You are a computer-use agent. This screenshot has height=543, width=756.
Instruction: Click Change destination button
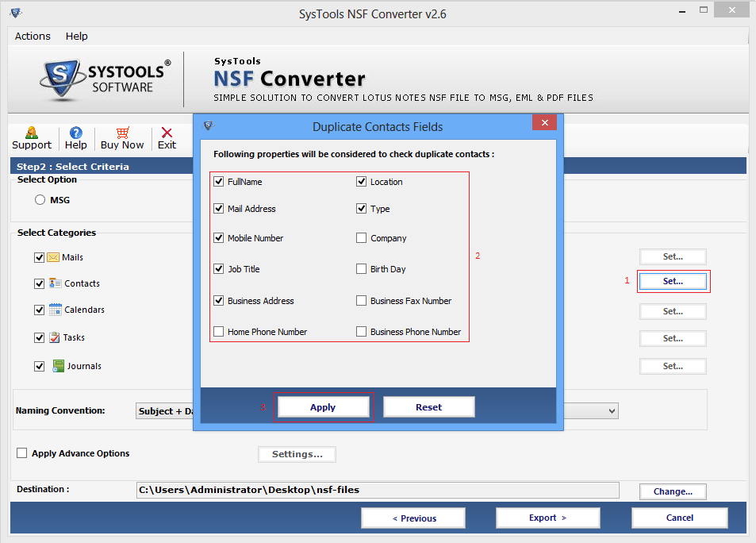pyautogui.click(x=673, y=491)
